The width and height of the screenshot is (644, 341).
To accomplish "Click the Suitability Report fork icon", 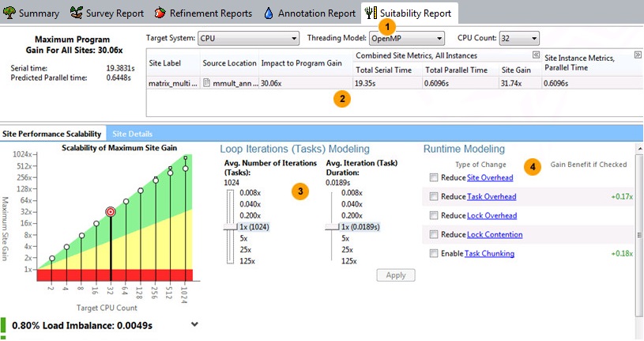I will tap(371, 13).
